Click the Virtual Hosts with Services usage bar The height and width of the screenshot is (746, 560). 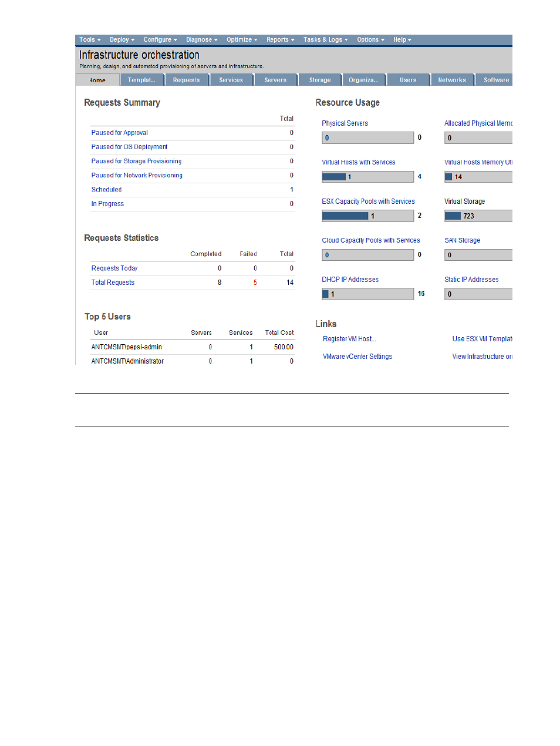tap(368, 177)
